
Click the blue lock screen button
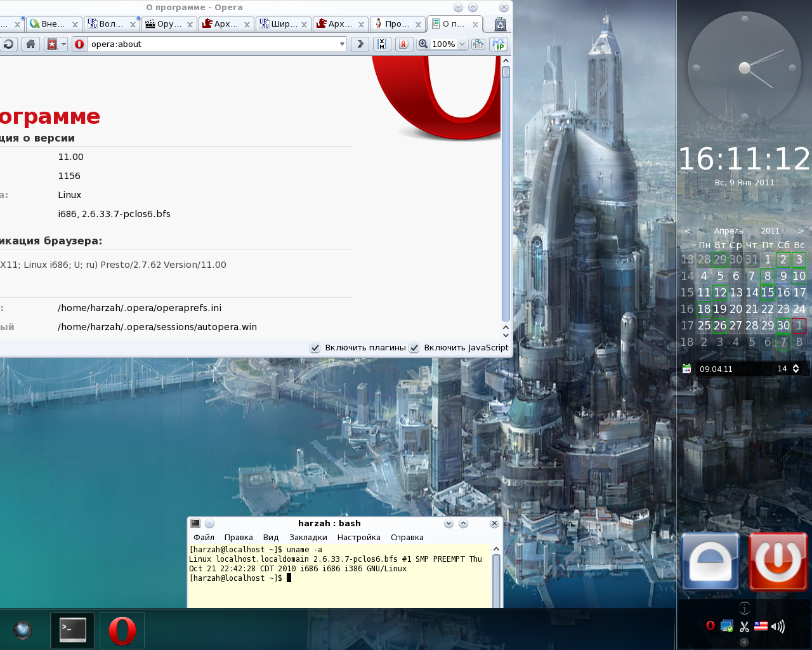point(710,562)
